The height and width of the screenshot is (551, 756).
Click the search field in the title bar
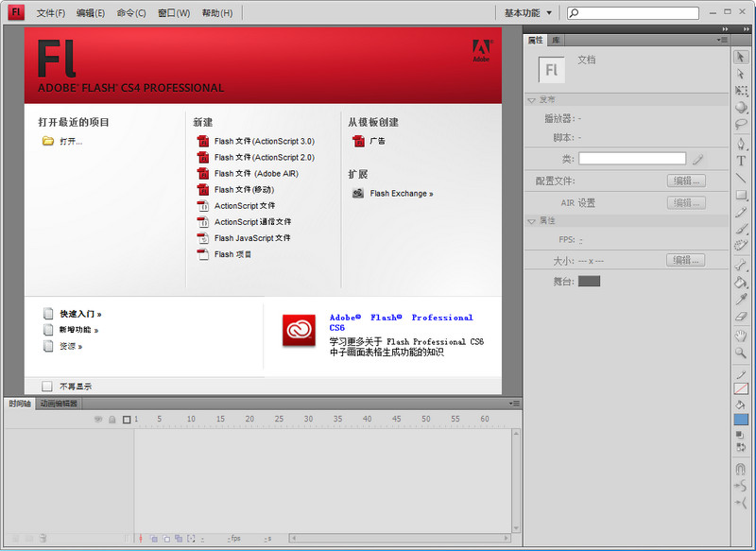click(631, 12)
